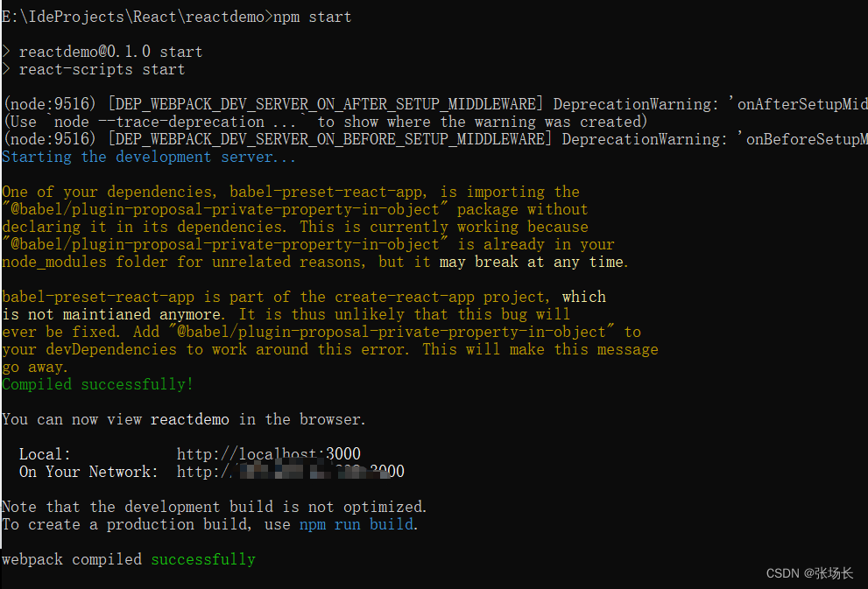Click the 'npm run build' command text
The height and width of the screenshot is (589, 868).
(x=356, y=524)
